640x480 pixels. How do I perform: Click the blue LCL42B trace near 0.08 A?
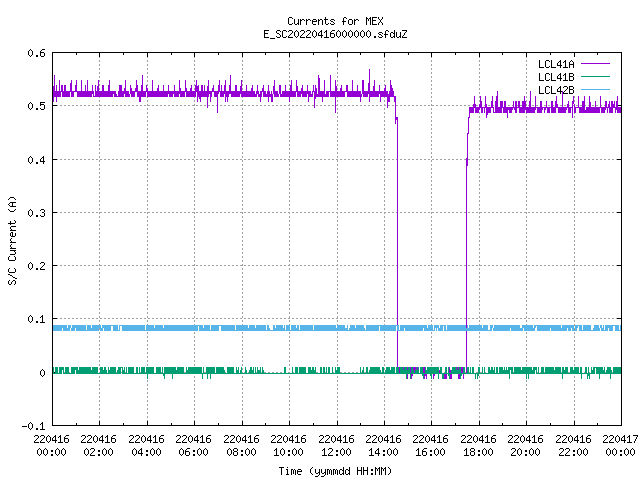tap(337, 328)
